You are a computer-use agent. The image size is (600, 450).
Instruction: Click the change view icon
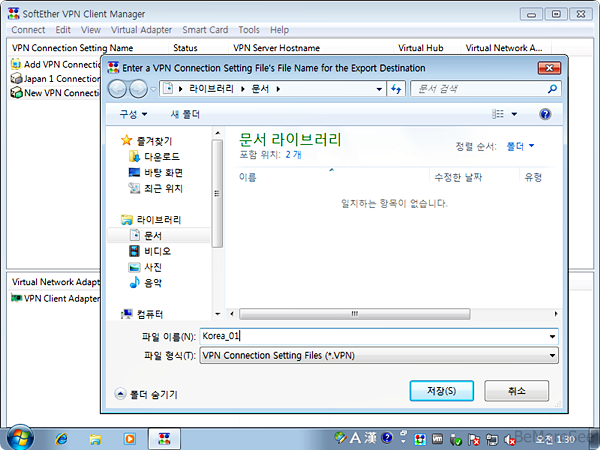[x=497, y=114]
